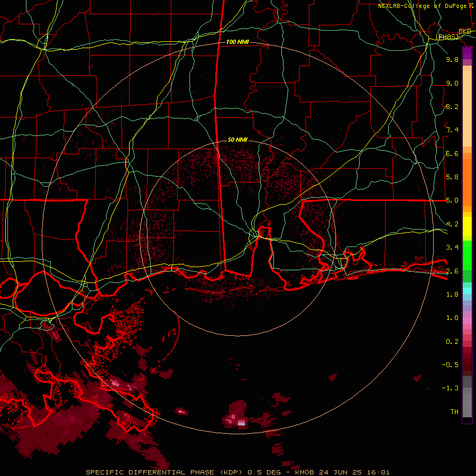Click the bright green segment of the color bar
The image size is (476, 476).
coord(467,255)
